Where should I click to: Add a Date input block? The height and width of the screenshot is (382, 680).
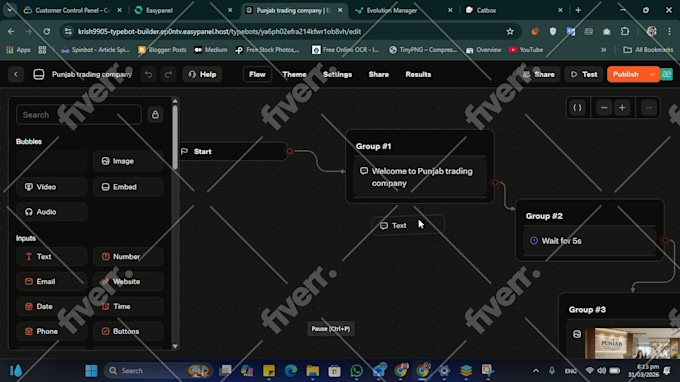click(x=52, y=306)
